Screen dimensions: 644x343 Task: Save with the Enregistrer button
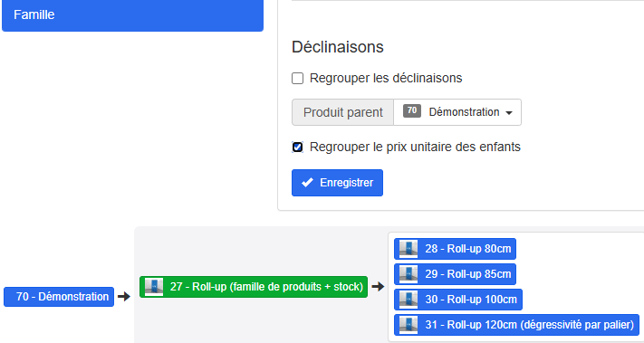pos(337,183)
